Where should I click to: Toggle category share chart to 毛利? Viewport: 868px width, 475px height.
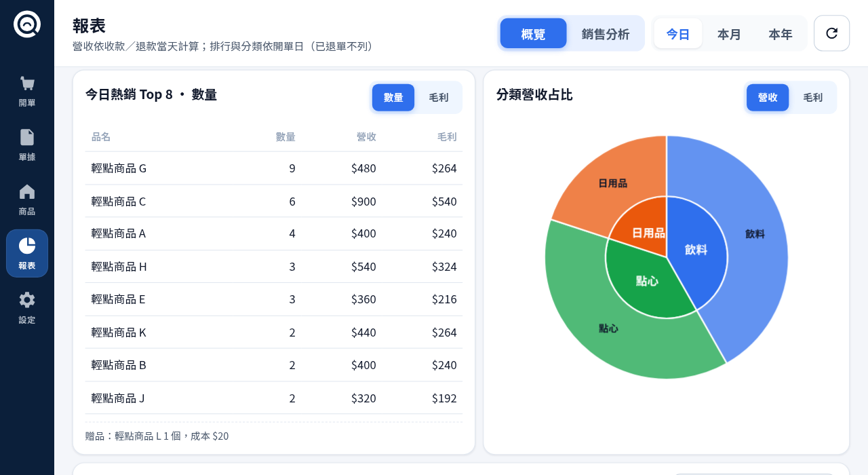[813, 98]
